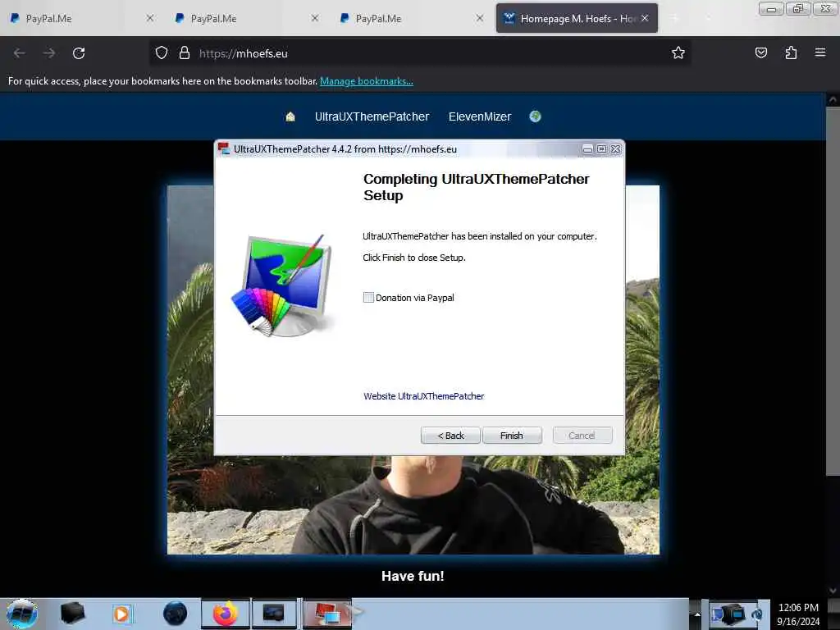
Task: Click the UltraUXThemePatcher installer taskbar icon
Action: pyautogui.click(x=327, y=614)
